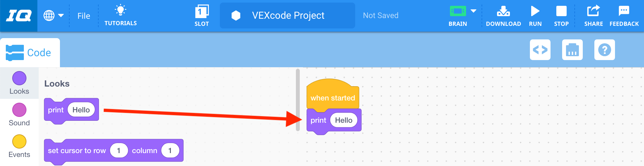Run the project
Screen dimensions: 644x166
tap(535, 12)
